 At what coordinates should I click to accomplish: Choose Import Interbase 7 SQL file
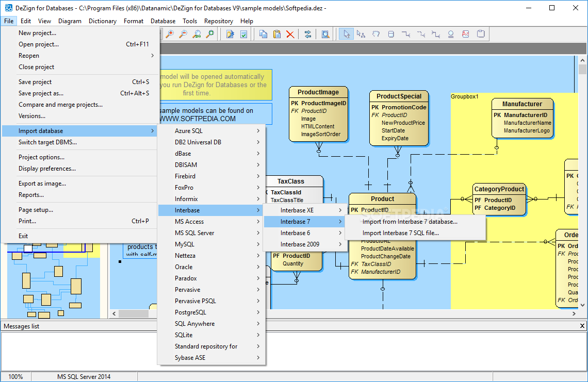pyautogui.click(x=415, y=233)
